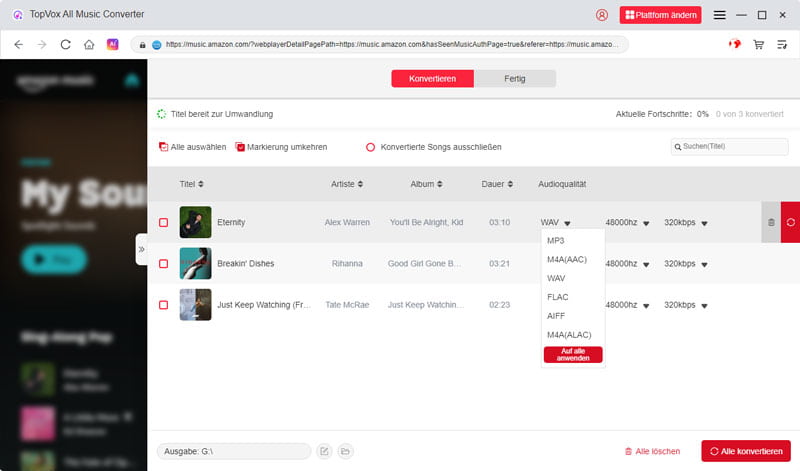Image resolution: width=800 pixels, height=471 pixels.
Task: Click the Alle konvertieren button
Action: pos(746,451)
